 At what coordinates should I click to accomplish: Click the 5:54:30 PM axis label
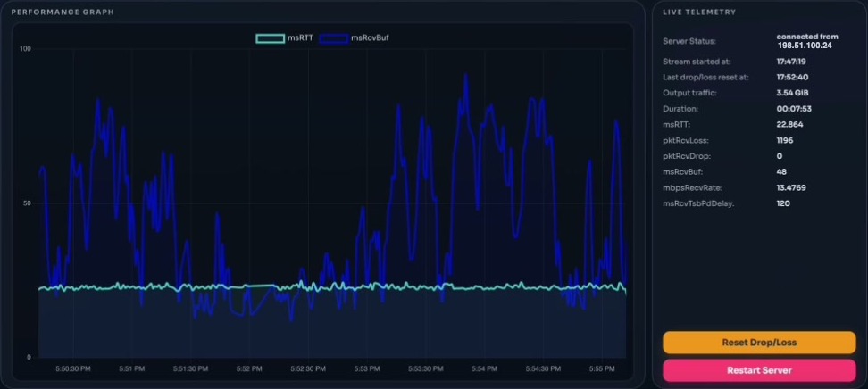[x=543, y=368]
